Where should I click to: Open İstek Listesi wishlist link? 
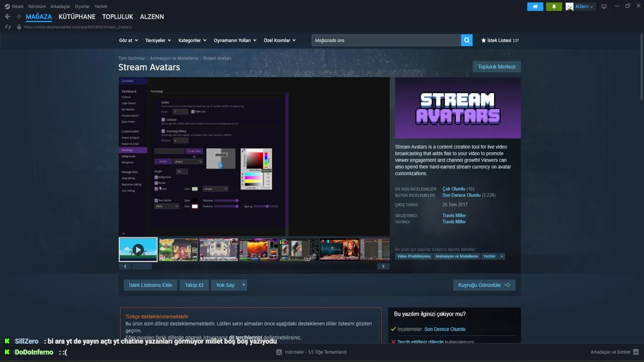click(500, 40)
